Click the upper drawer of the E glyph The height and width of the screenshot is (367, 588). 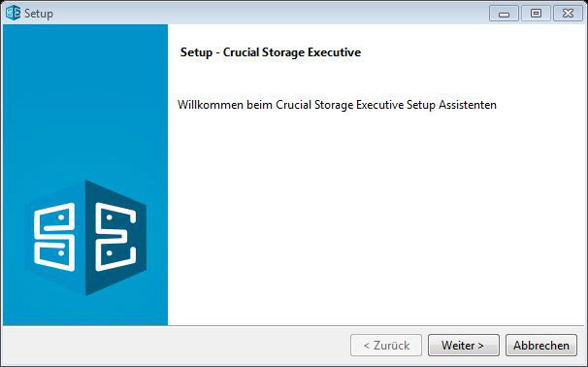click(x=115, y=219)
